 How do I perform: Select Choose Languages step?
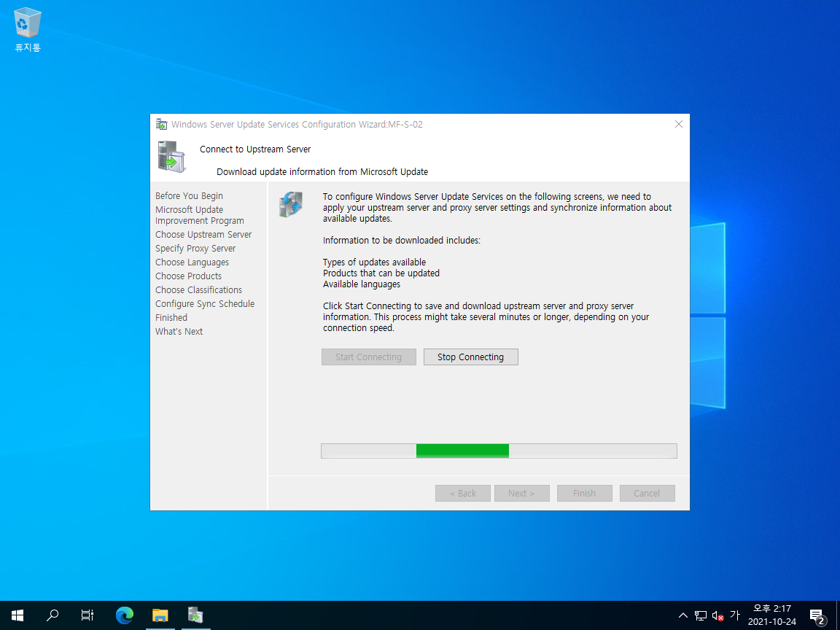click(x=192, y=262)
